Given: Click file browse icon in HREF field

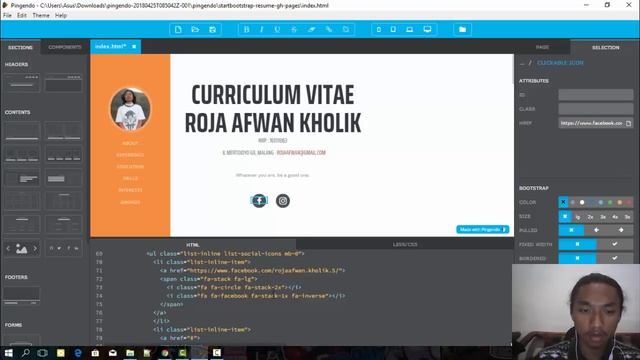Looking at the screenshot, I should (629, 123).
